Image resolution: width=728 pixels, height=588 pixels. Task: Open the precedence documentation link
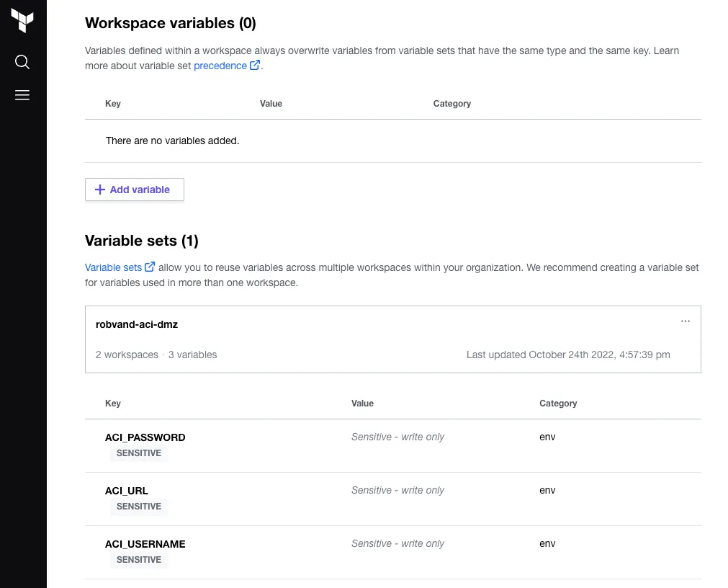220,66
